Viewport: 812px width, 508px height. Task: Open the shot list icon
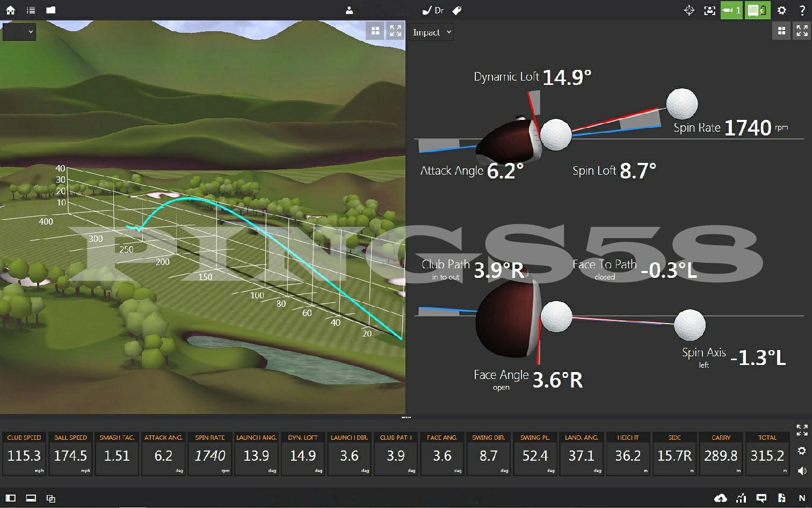pos(31,10)
